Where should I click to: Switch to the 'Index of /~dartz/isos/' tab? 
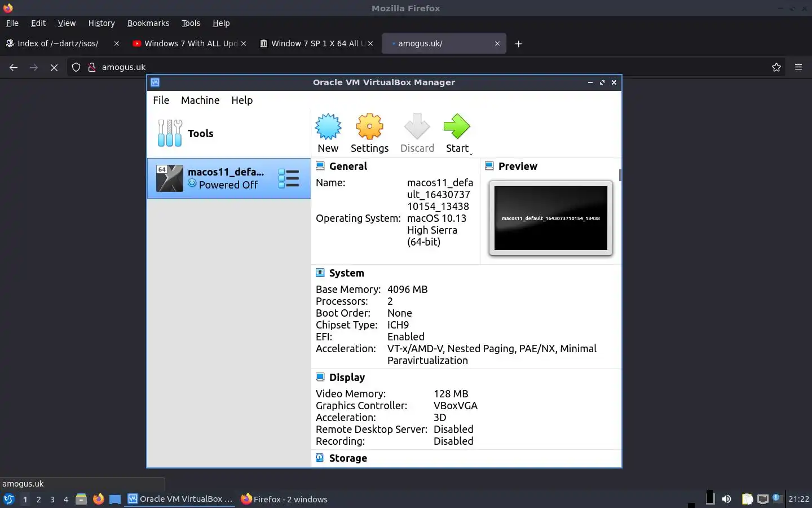62,43
